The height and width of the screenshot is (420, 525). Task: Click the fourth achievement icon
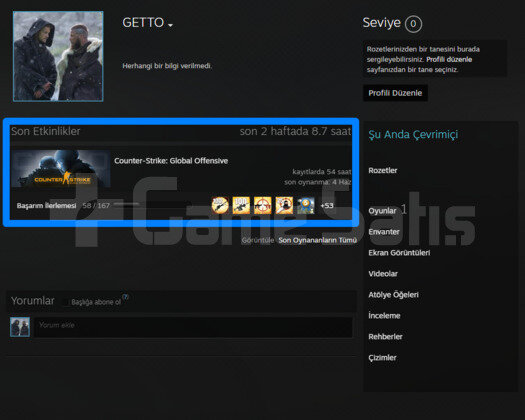tap(284, 205)
